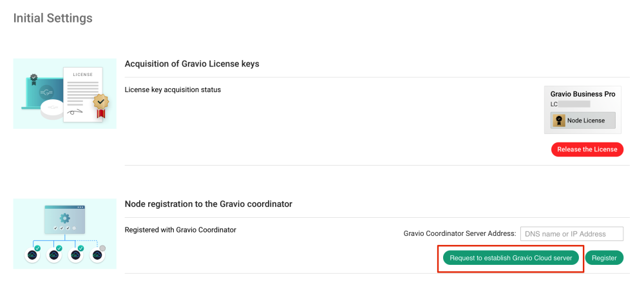Click the gray unregistered node icon

click(97, 255)
